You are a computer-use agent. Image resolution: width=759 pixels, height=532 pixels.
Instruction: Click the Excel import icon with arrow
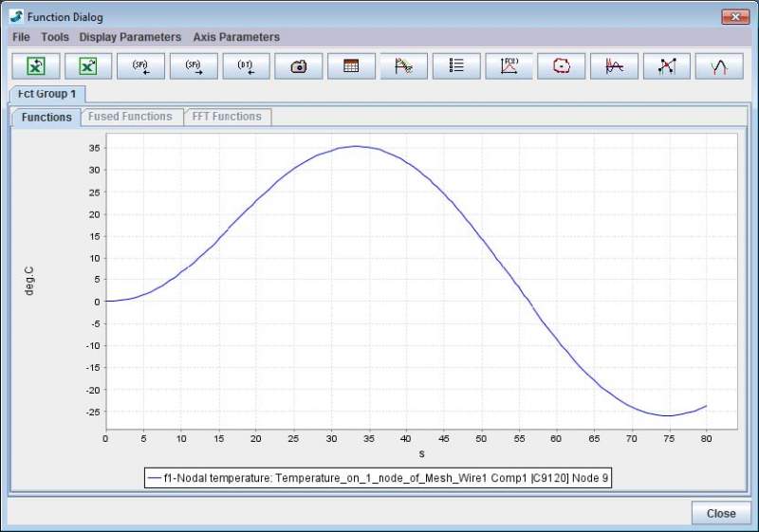(36, 65)
